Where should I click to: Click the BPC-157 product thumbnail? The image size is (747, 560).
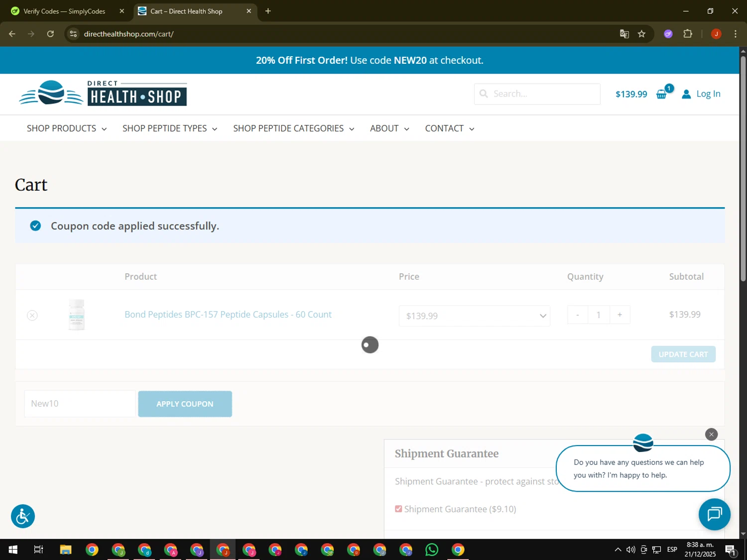click(x=77, y=315)
